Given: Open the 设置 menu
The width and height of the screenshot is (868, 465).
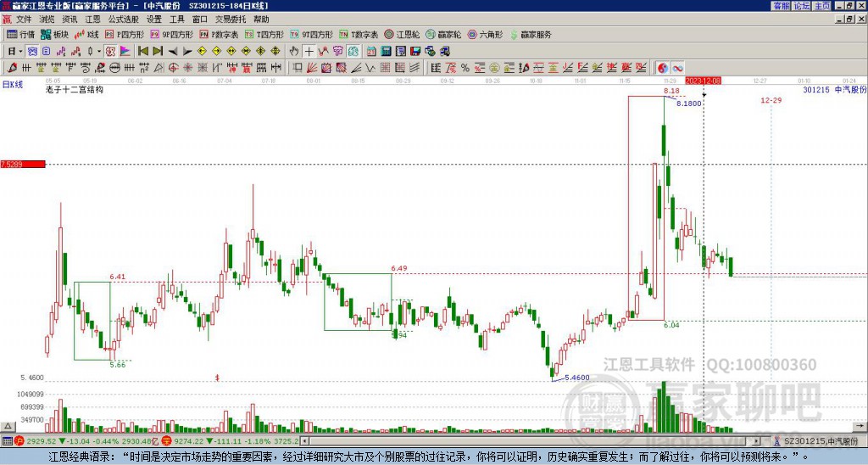Looking at the screenshot, I should tap(154, 20).
